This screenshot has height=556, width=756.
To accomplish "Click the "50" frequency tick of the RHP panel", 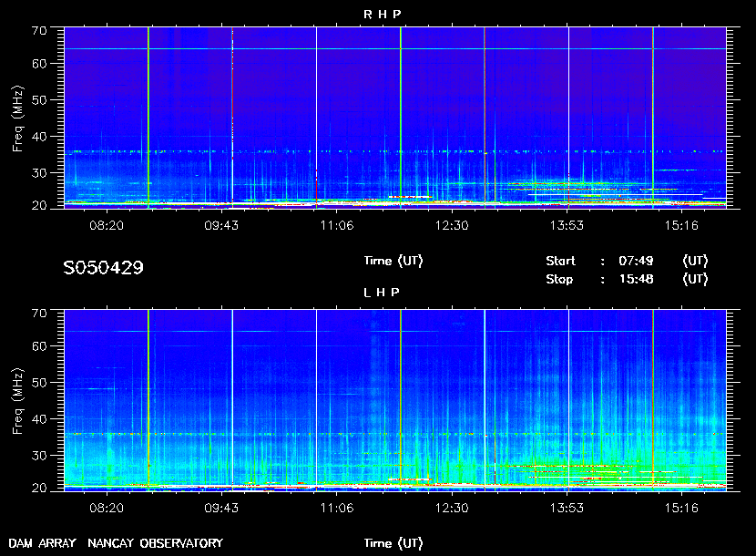I will pyautogui.click(x=39, y=100).
